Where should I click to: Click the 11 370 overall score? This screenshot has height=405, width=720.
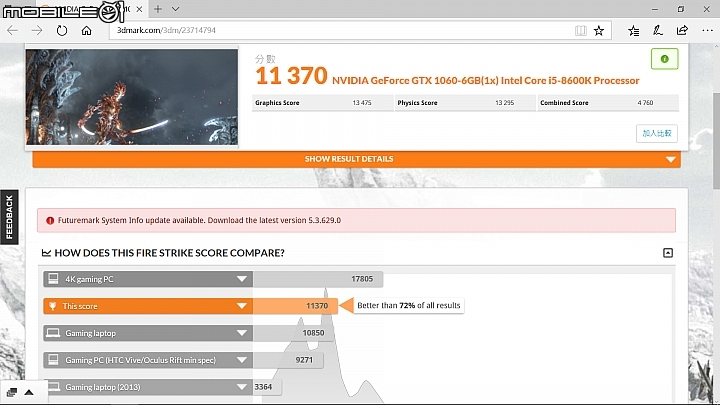click(x=291, y=76)
